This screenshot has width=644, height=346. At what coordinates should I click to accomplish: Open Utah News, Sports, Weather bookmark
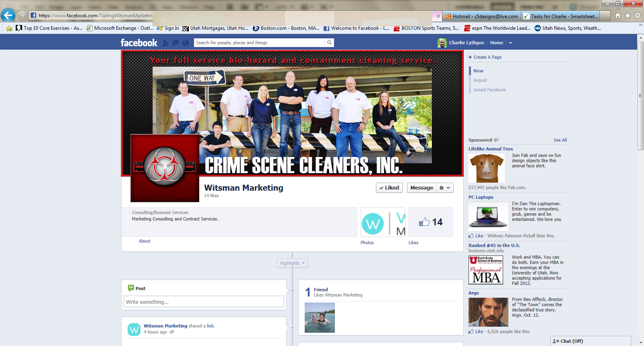568,28
